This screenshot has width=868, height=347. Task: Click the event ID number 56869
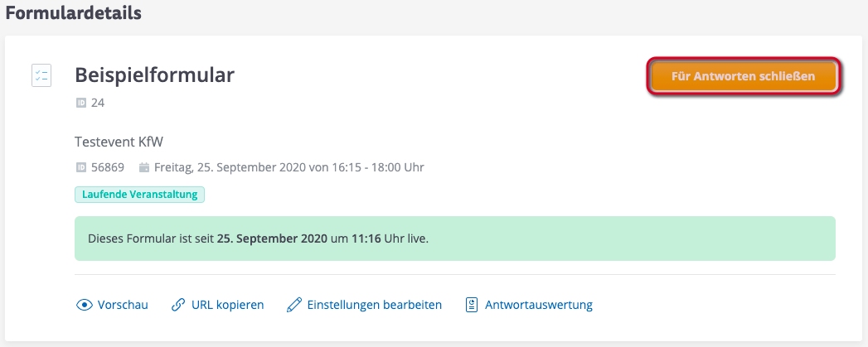click(108, 167)
